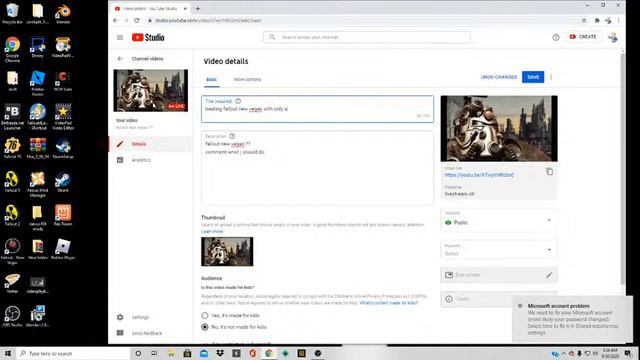Image resolution: width=640 pixels, height=360 pixels.
Task: Click the Title help question icon
Action: (238, 101)
